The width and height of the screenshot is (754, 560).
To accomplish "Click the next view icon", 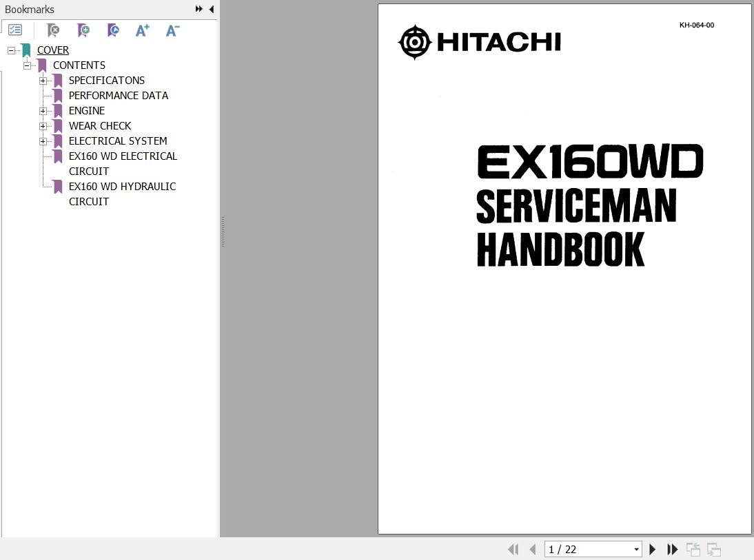I will coord(713,549).
